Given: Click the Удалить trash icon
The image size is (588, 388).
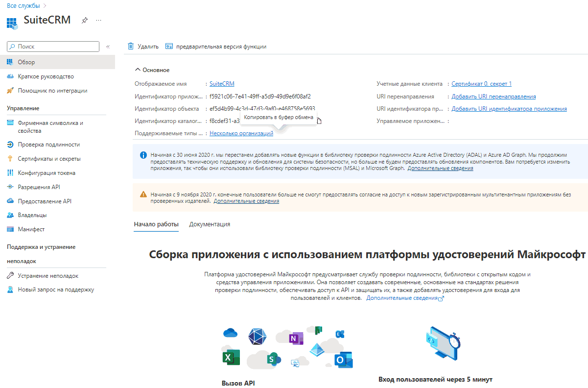Looking at the screenshot, I should click(x=130, y=46).
